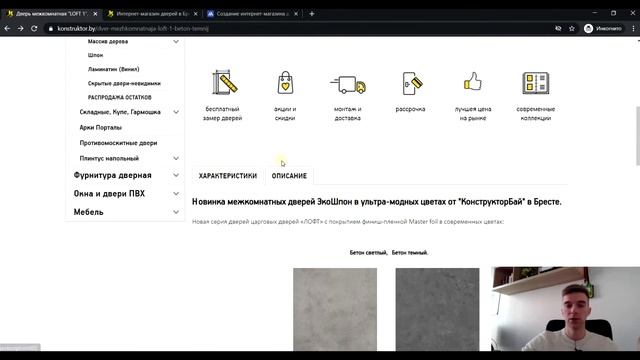The width and height of the screenshot is (640, 360).
Task: Expand Окна и двери ПВХ chevron
Action: (x=176, y=193)
